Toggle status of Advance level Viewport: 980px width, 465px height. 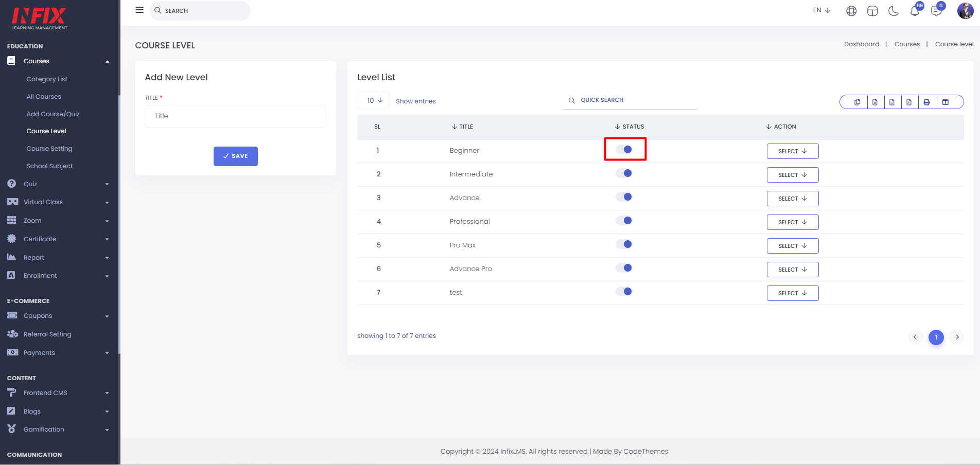coord(624,196)
